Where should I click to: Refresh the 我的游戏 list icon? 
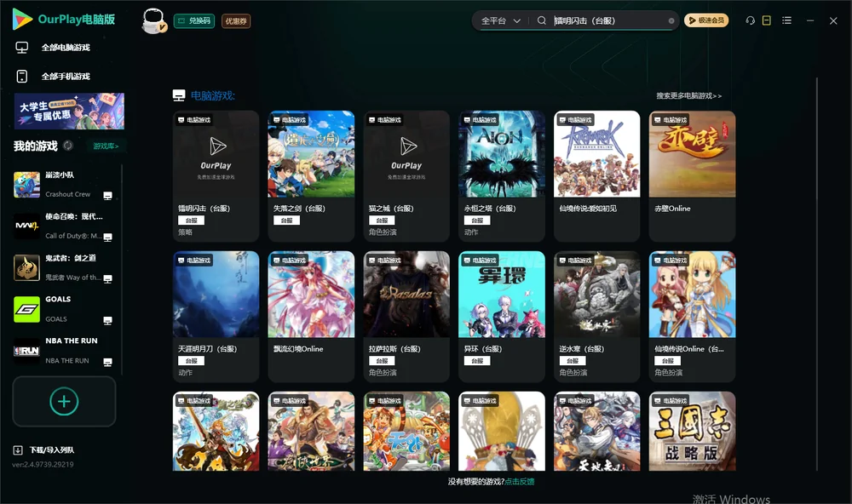click(x=68, y=146)
